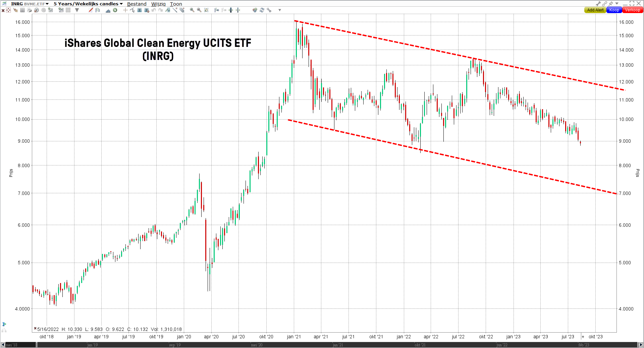Close the OHLC data readout with x
The width and height of the screenshot is (644, 348).
pyautogui.click(x=35, y=329)
